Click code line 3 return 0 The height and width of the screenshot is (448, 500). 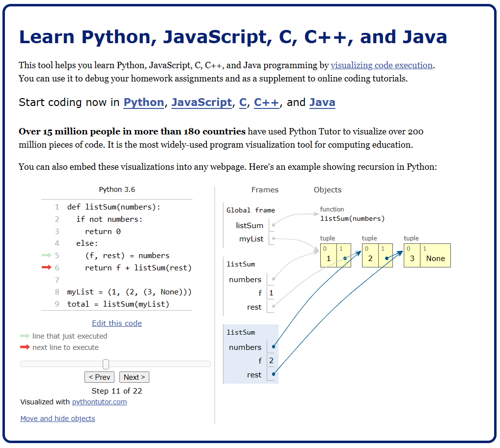tap(103, 231)
